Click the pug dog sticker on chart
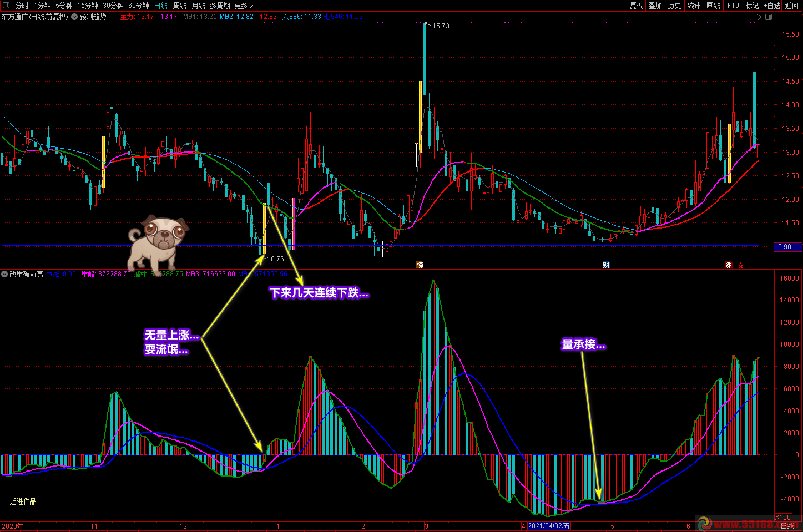 click(x=158, y=242)
